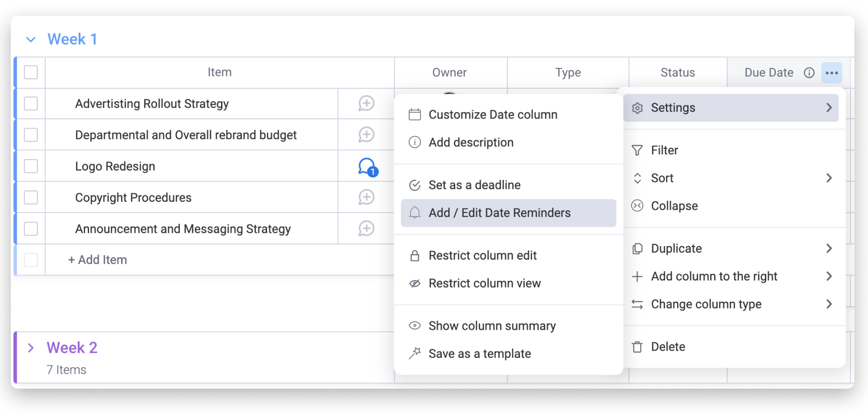868x418 pixels.
Task: Open the update bubble for Copyright Procedures
Action: tap(366, 197)
